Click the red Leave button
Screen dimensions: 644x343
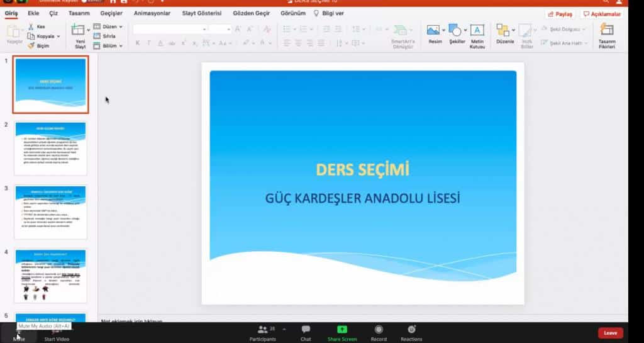coord(610,333)
